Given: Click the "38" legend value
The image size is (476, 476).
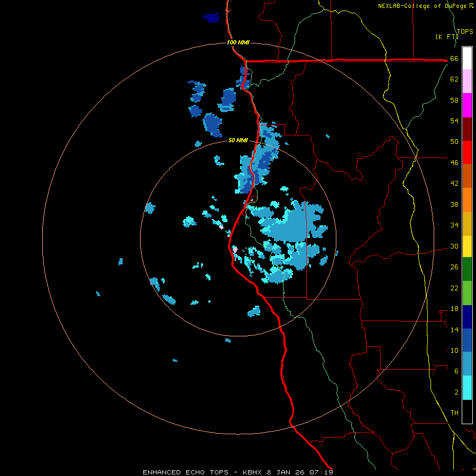Looking at the screenshot, I should 454,204.
